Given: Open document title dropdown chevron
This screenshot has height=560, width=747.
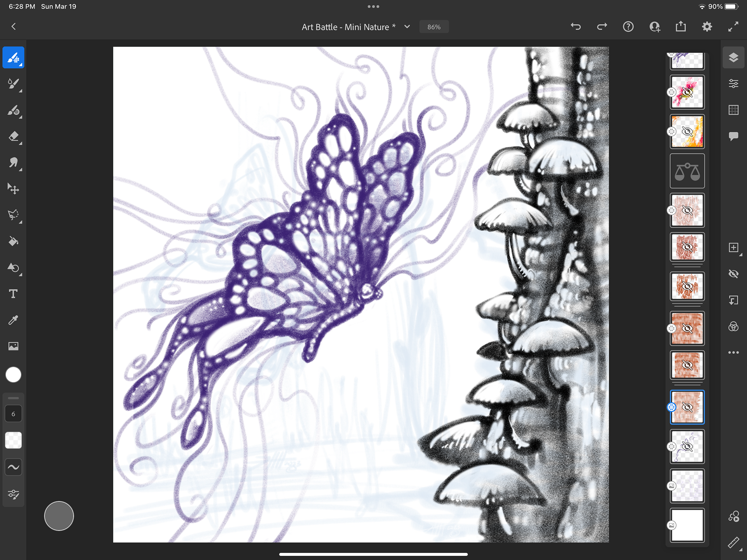Looking at the screenshot, I should (x=407, y=27).
